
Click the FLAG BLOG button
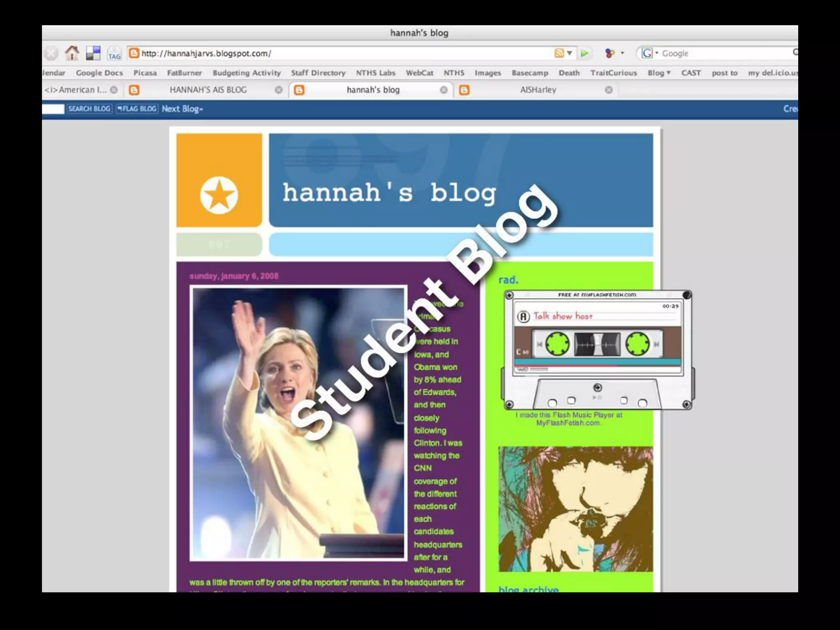137,109
